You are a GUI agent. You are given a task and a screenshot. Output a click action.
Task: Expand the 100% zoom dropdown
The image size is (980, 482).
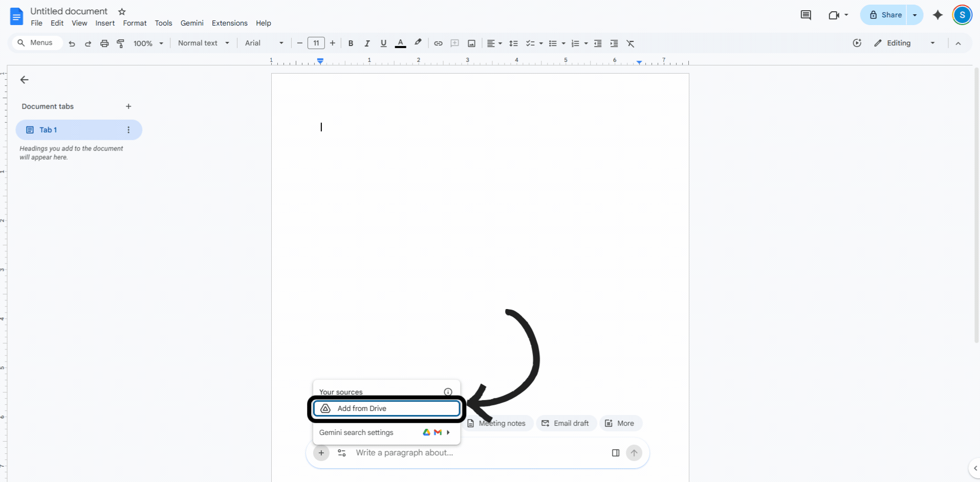point(148,43)
